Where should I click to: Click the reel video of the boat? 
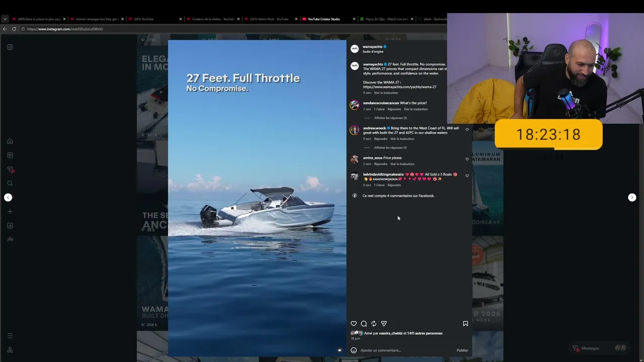pyautogui.click(x=257, y=198)
